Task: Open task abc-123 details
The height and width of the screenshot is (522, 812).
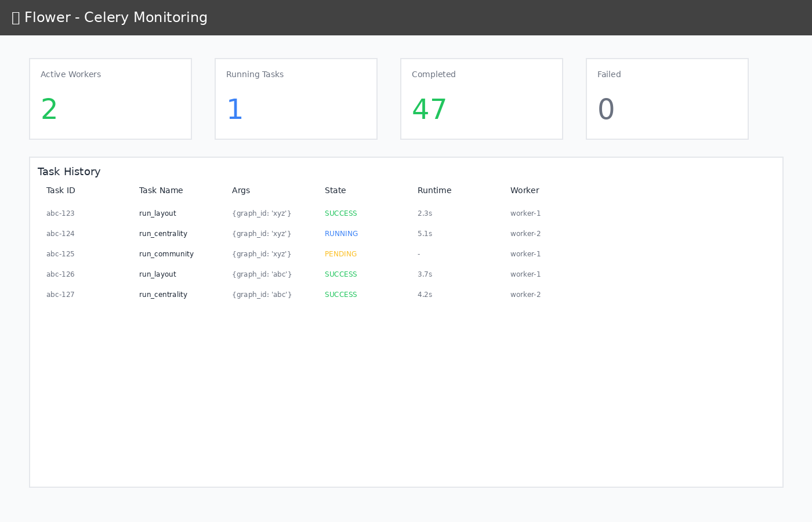Action: (x=60, y=213)
